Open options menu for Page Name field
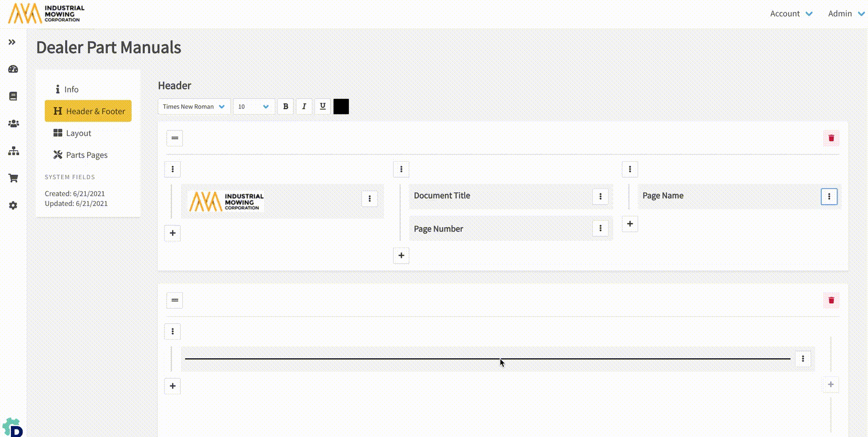868x437 pixels. (829, 197)
